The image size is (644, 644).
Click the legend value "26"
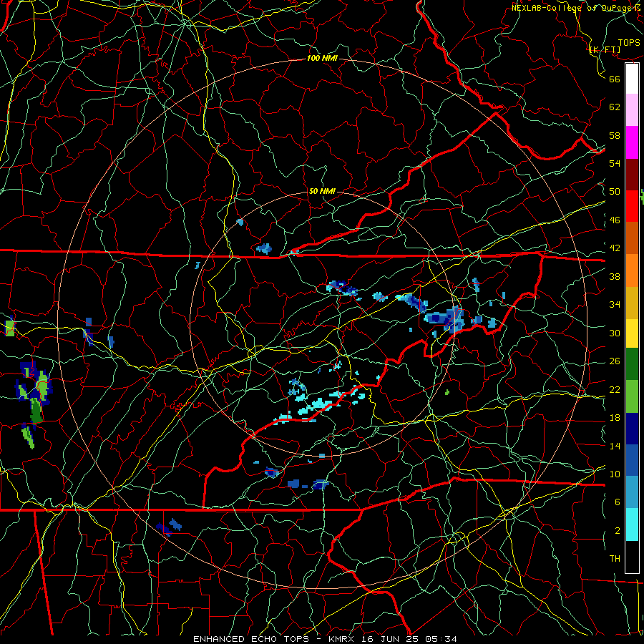pyautogui.click(x=615, y=361)
